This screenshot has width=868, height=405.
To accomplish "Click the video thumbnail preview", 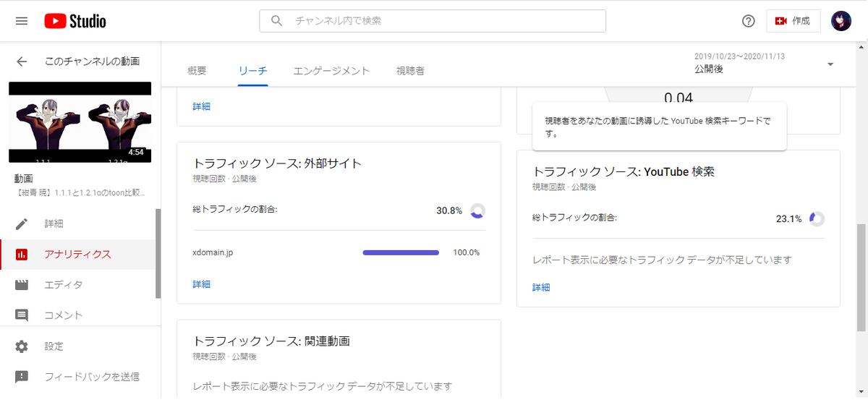I will (80, 122).
